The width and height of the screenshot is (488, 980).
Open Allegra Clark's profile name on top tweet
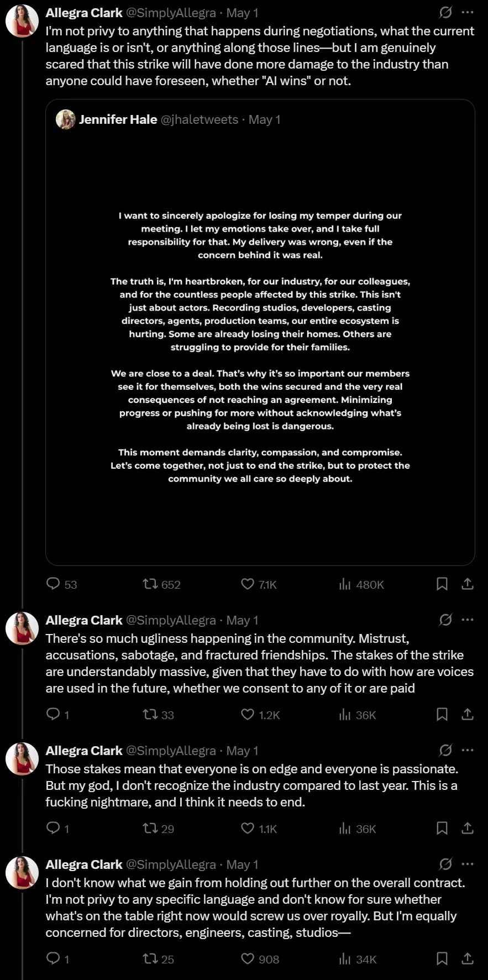click(x=84, y=13)
